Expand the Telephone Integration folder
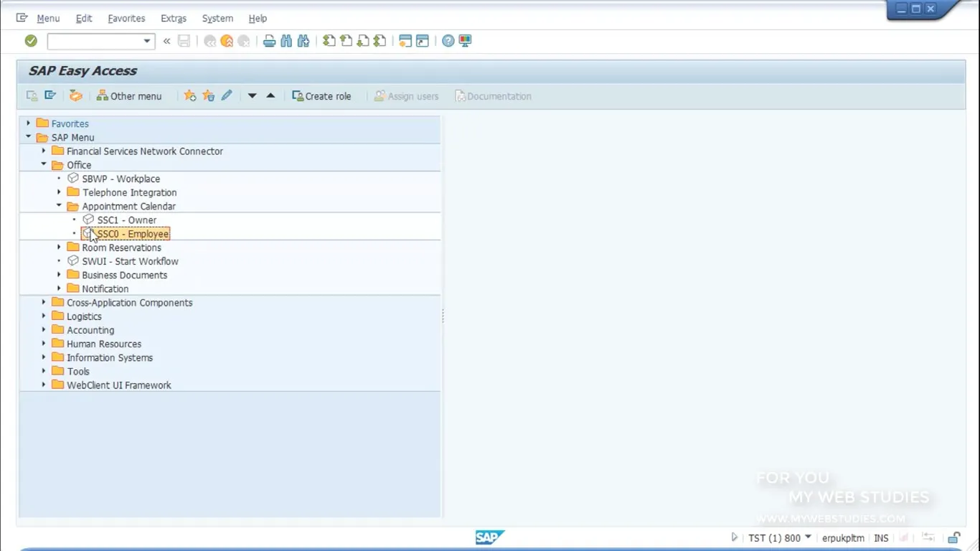Screen dimensions: 980x551 click(59, 192)
